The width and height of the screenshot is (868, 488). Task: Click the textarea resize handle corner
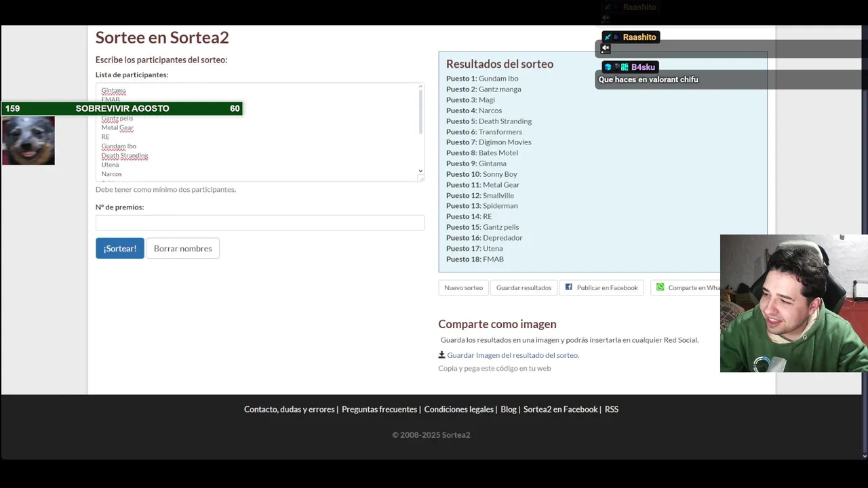click(421, 178)
